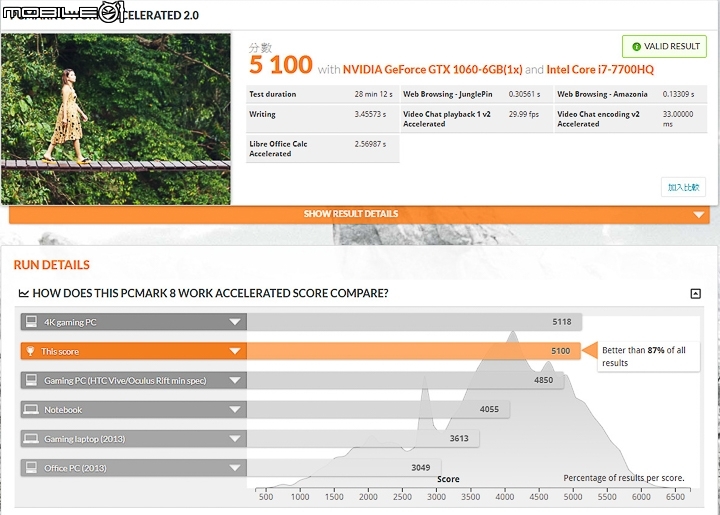Image resolution: width=720 pixels, height=515 pixels.
Task: Click the big 5 100 score number
Action: click(x=281, y=65)
